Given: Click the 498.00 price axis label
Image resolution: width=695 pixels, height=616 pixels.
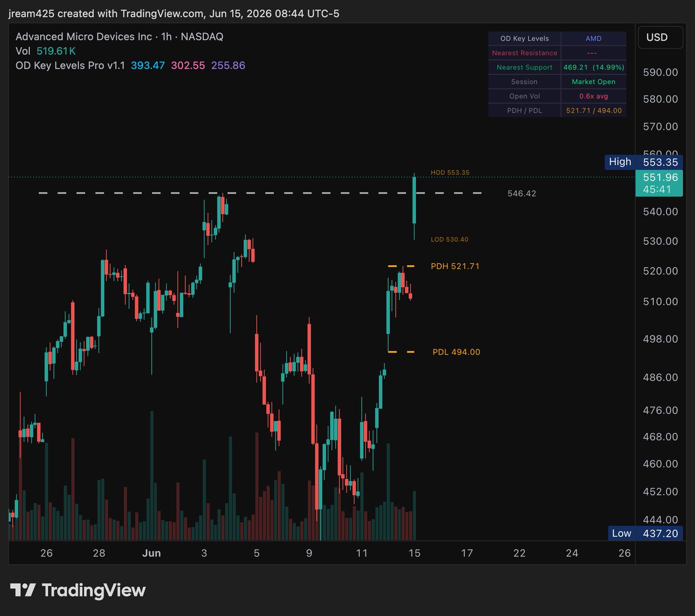Looking at the screenshot, I should (660, 339).
